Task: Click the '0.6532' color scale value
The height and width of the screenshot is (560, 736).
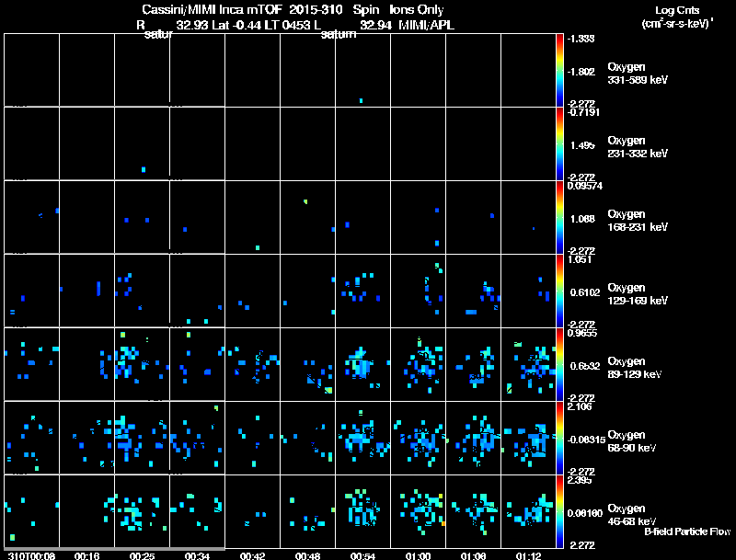Action: coord(585,366)
